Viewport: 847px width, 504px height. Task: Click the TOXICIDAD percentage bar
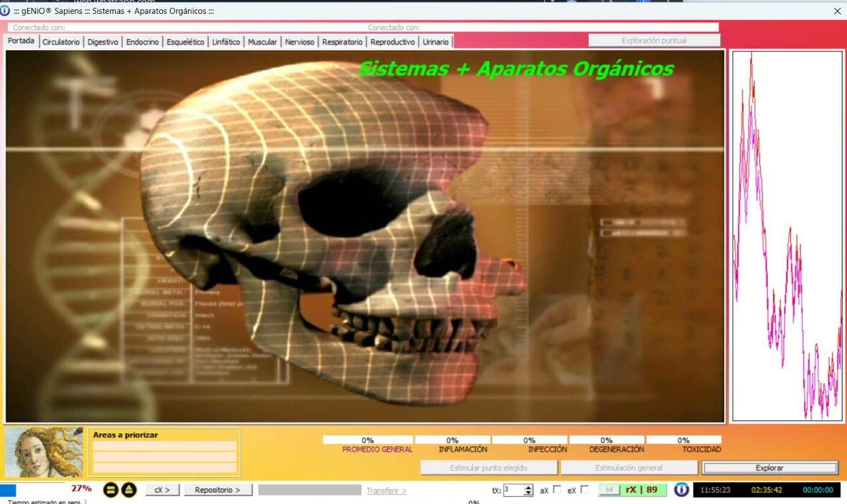click(x=684, y=440)
